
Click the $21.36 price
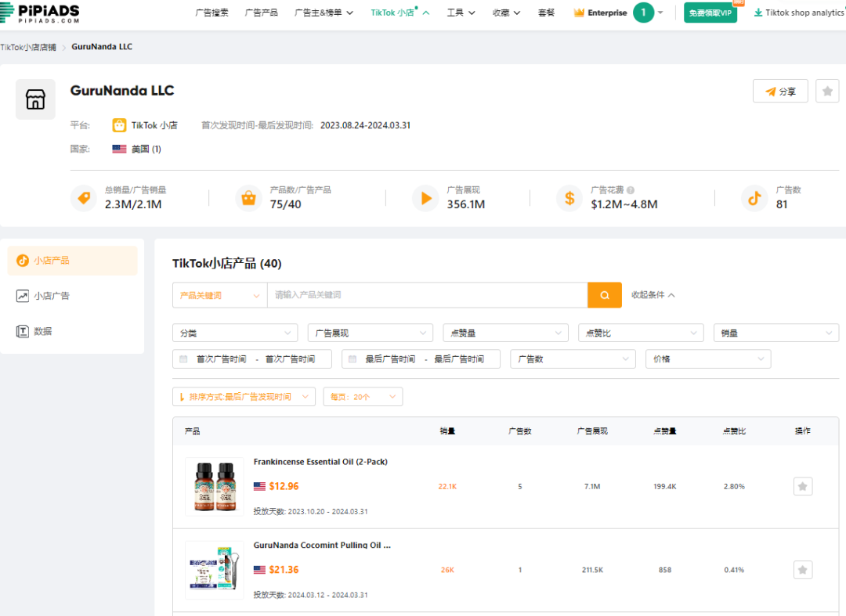pyautogui.click(x=284, y=570)
